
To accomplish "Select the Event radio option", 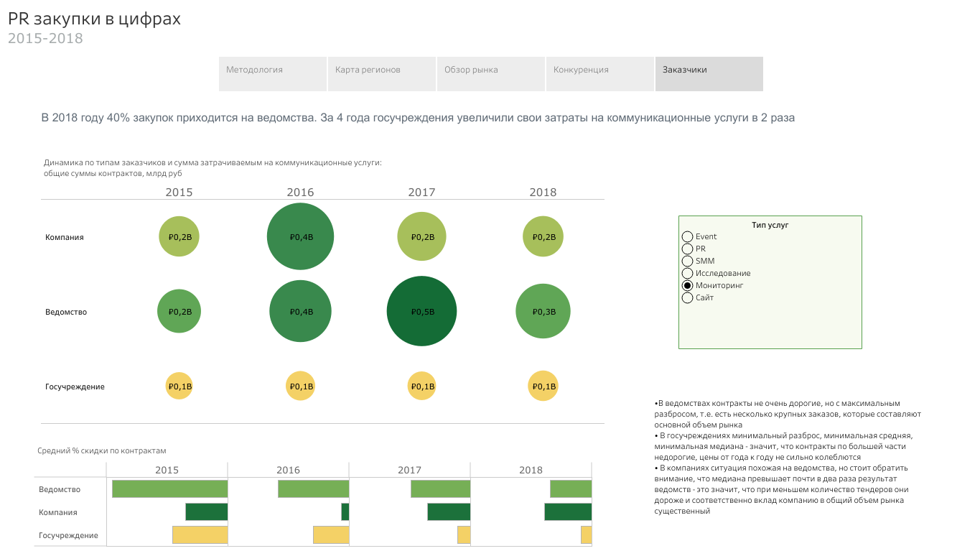I will pos(687,236).
